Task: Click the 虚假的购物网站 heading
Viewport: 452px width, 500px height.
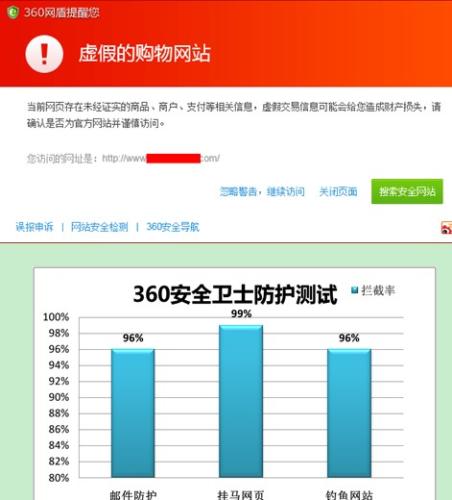Action: tap(145, 53)
